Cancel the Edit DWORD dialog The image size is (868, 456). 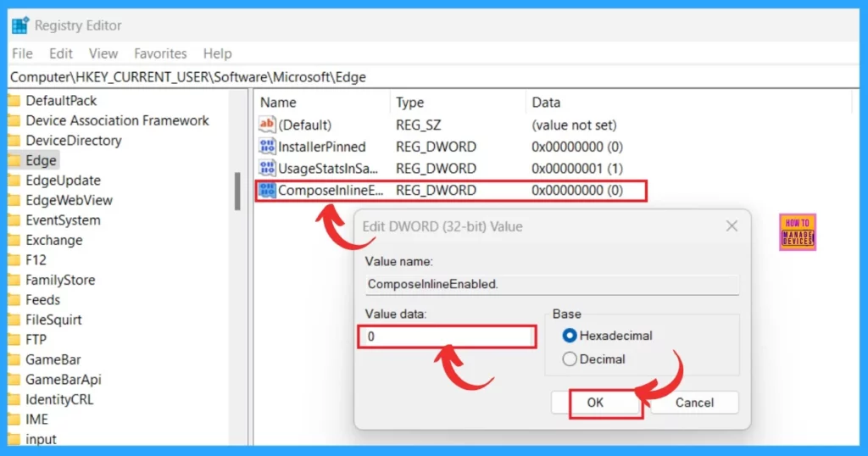click(x=694, y=403)
